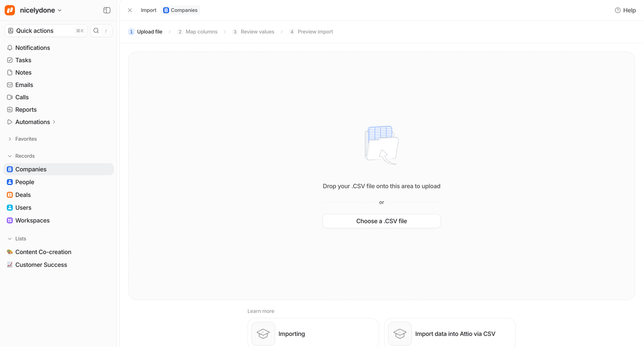
Task: Click the Reports chart icon
Action: point(10,110)
